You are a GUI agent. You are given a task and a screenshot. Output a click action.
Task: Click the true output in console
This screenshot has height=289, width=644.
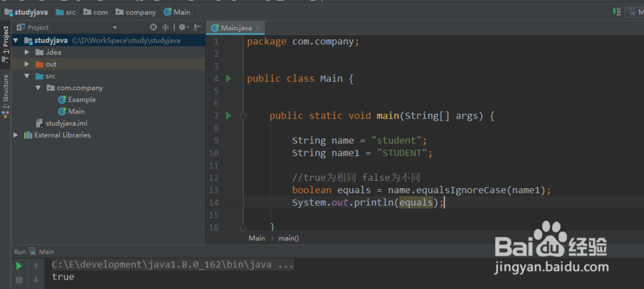(63, 277)
